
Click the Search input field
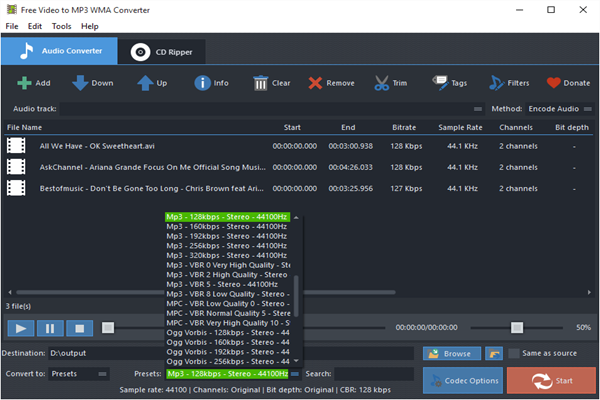coord(374,374)
